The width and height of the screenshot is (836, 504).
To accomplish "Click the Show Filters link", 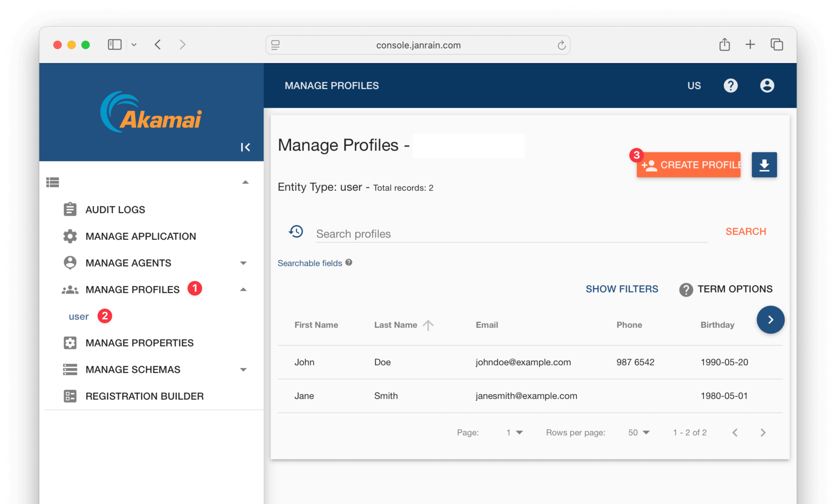I will click(x=622, y=289).
